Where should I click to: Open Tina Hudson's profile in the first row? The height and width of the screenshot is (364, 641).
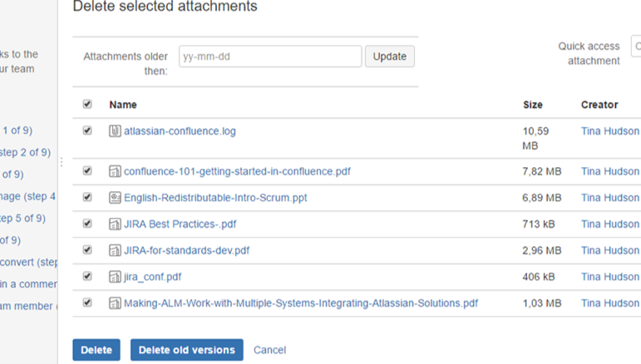point(610,131)
